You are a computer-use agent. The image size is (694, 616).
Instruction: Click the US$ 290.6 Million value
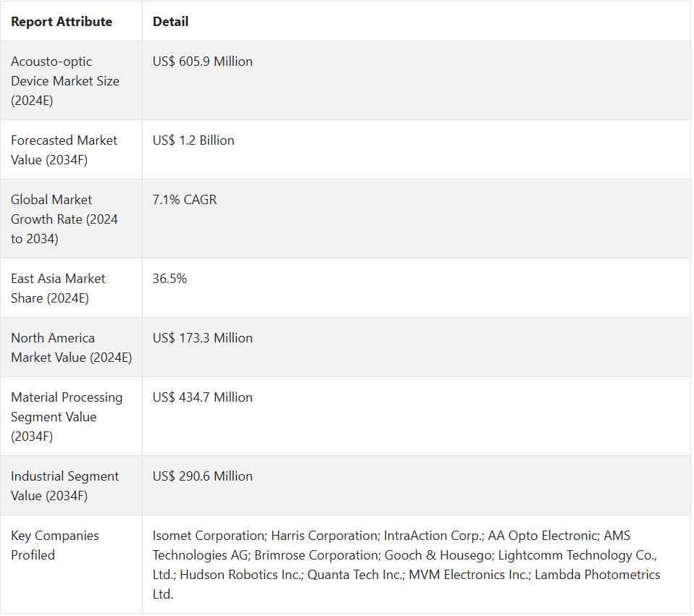[x=203, y=476]
